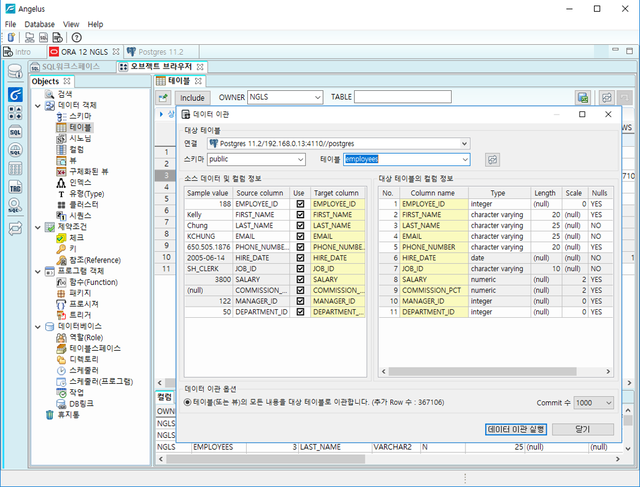
Task: Uncheck Use for HIRE_DATE row
Action: tap(300, 258)
